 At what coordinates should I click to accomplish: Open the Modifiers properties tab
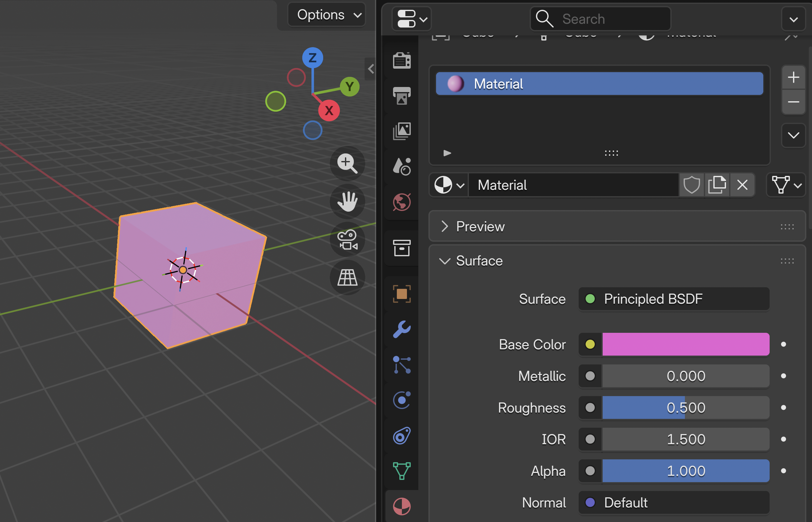[x=402, y=329]
